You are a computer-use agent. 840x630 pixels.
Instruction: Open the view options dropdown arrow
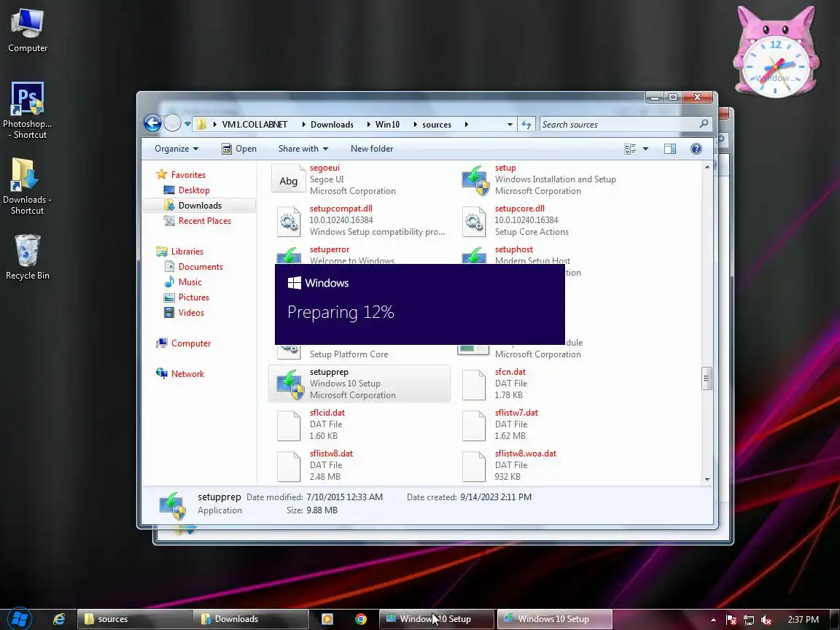(645, 149)
